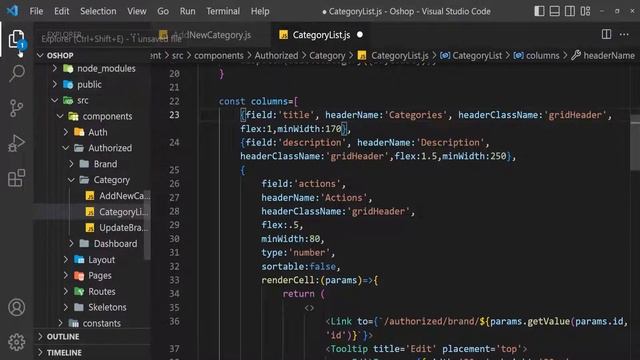Click Category breadcrumb segment

327,56
